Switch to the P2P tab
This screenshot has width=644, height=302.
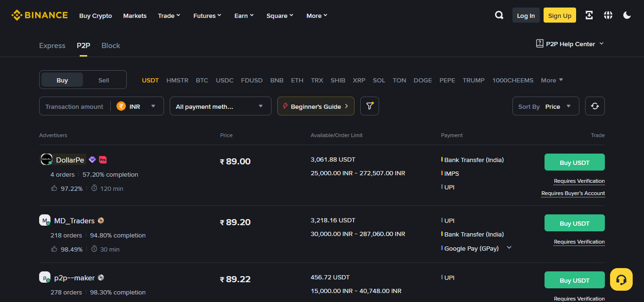point(83,46)
